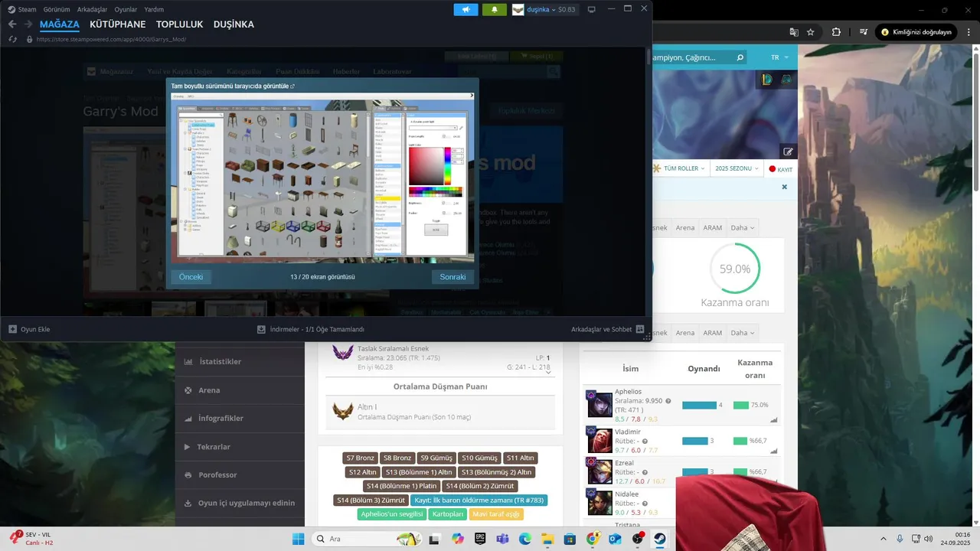Viewport: 980px width, 551px height.
Task: Open the Oyunlar menu in Steam
Action: [126, 9]
